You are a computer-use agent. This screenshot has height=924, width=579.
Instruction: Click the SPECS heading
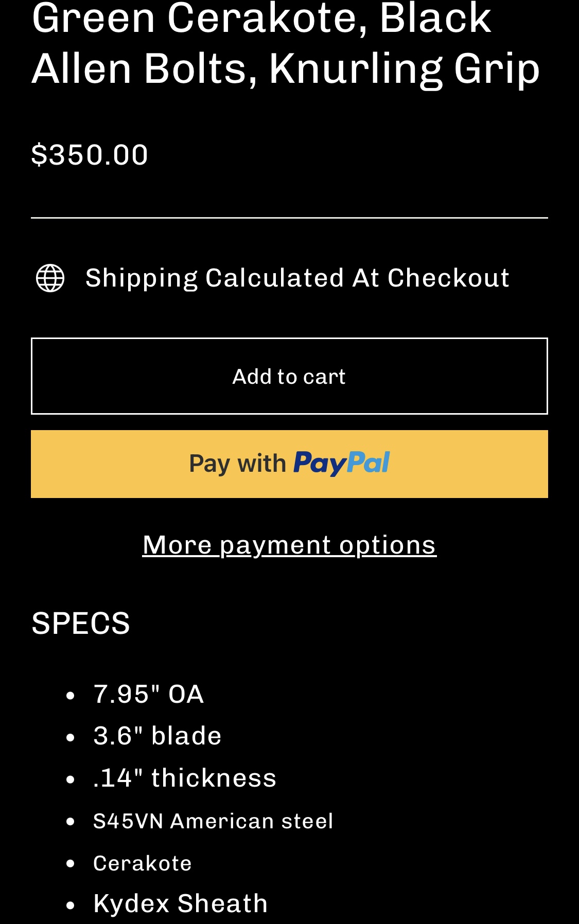coord(81,623)
